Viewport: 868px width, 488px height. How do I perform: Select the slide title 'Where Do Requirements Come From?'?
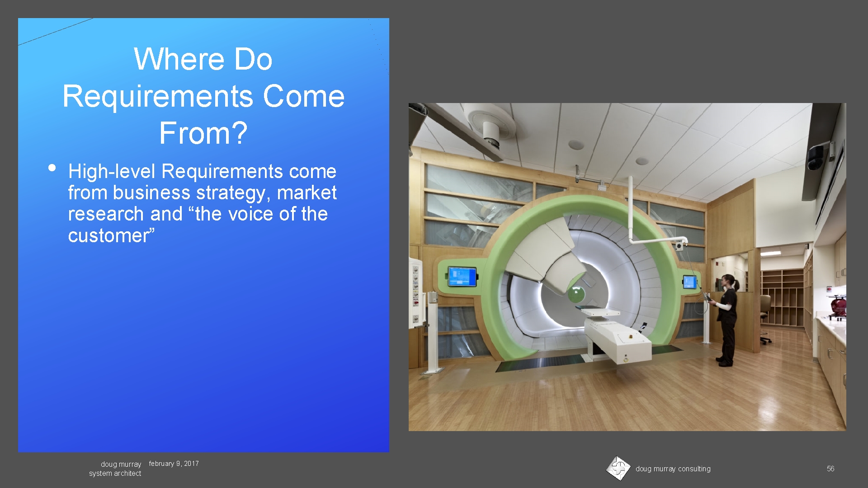tap(203, 96)
